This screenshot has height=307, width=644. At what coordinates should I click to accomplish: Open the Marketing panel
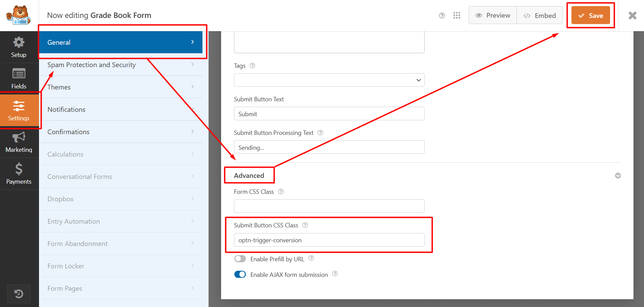click(19, 142)
